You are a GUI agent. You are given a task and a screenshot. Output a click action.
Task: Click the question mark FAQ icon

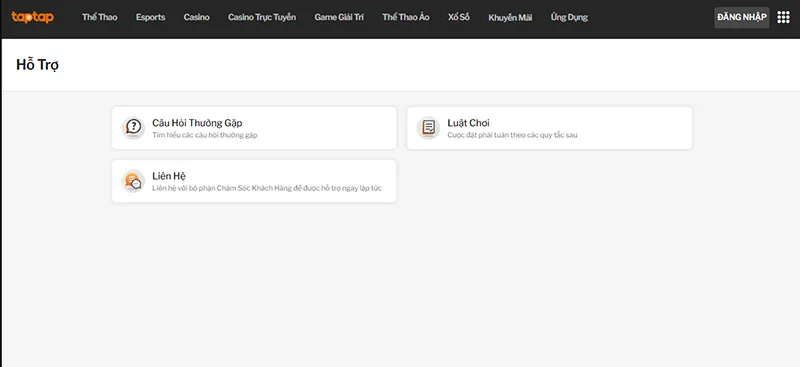coord(133,128)
